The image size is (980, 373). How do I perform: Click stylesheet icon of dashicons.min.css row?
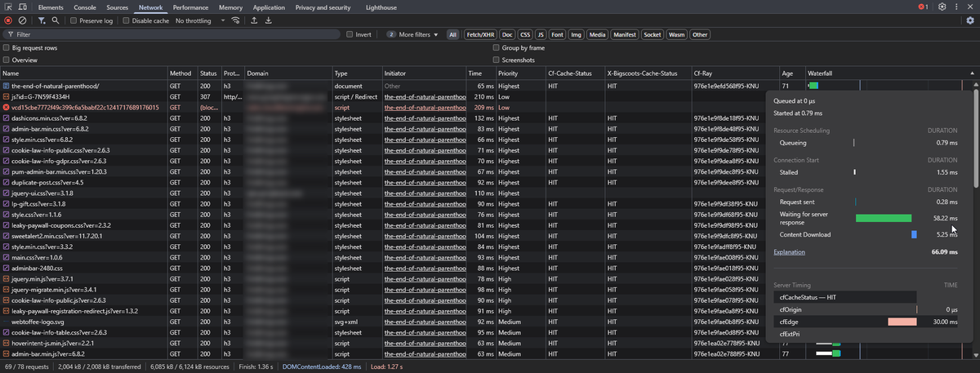pos(7,118)
